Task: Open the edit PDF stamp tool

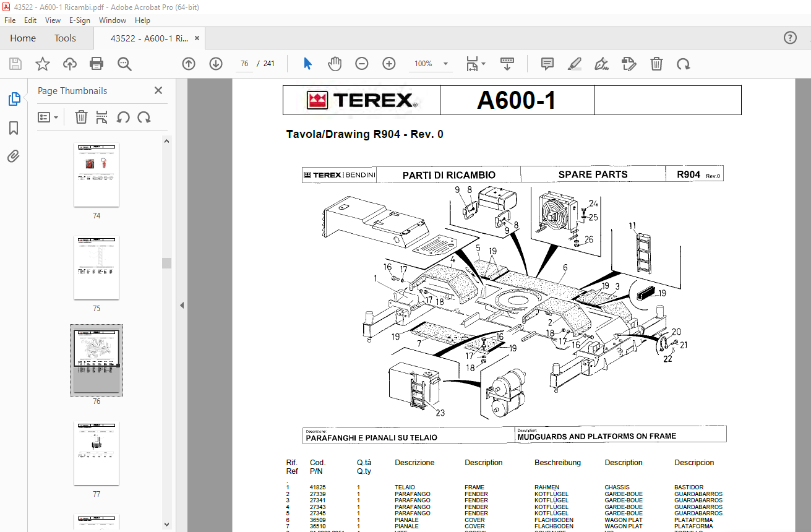Action: pyautogui.click(x=629, y=64)
